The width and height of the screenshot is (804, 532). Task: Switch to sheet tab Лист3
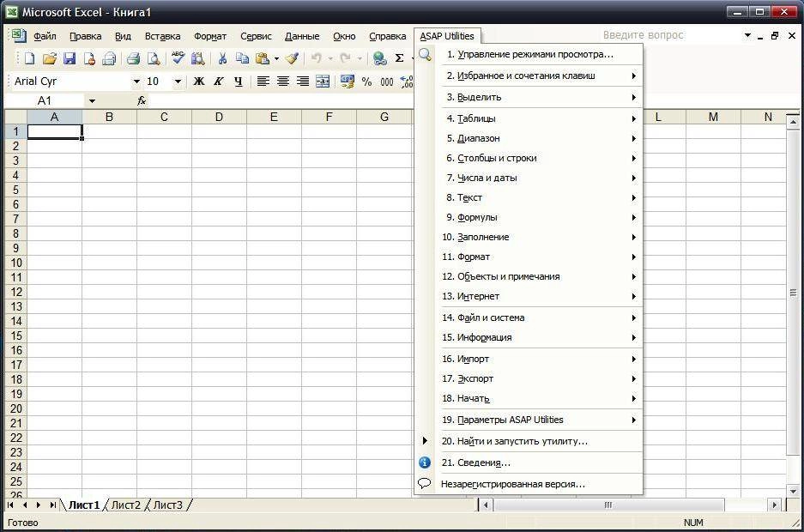click(x=167, y=505)
